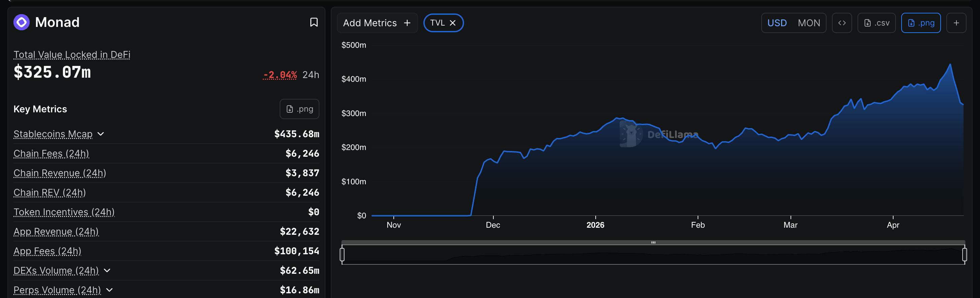This screenshot has height=298, width=980.
Task: Open the Add Metrics menu
Action: pyautogui.click(x=377, y=23)
